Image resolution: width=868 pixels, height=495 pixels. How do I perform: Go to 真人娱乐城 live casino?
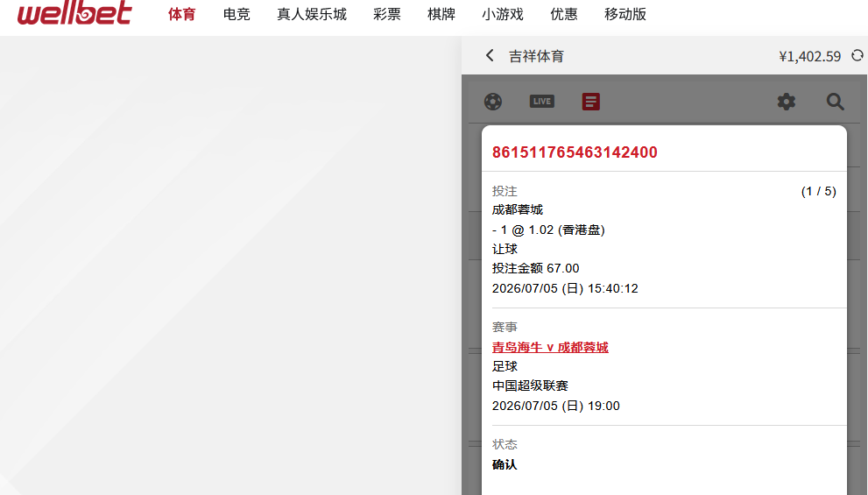click(x=312, y=14)
